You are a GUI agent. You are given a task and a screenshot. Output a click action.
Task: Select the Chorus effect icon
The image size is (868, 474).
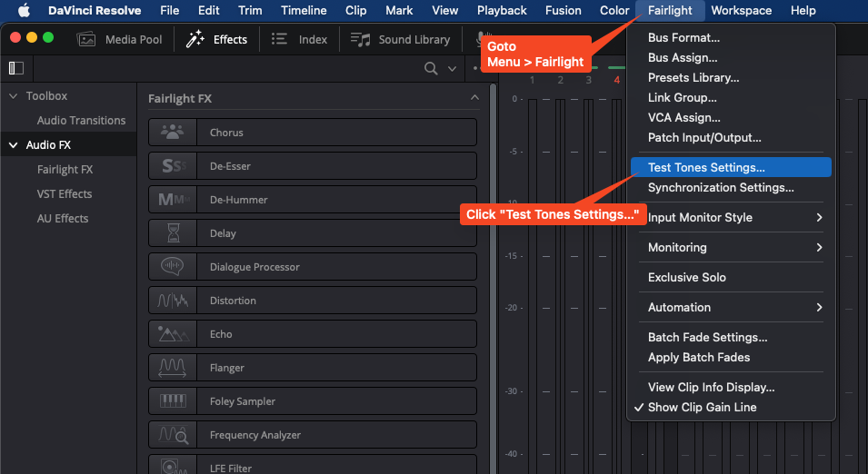pyautogui.click(x=172, y=133)
